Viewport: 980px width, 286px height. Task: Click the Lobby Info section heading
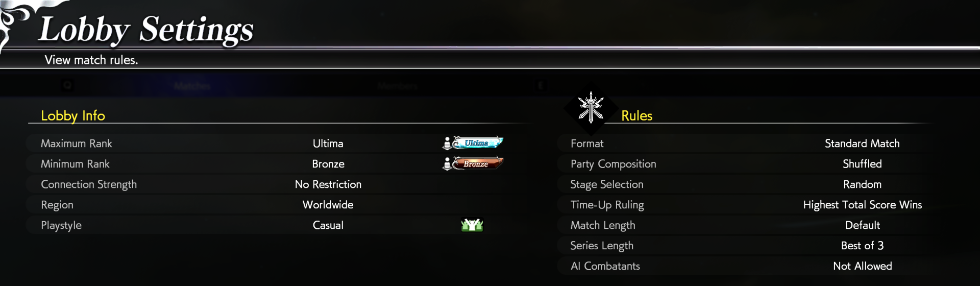click(73, 116)
